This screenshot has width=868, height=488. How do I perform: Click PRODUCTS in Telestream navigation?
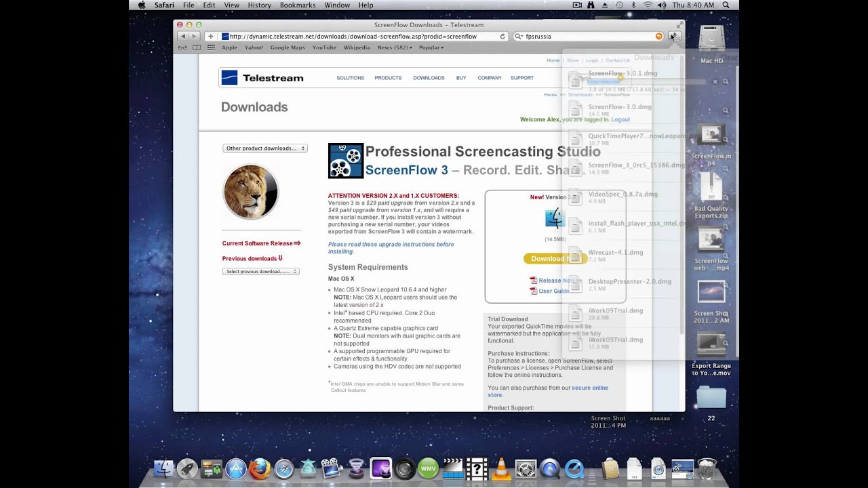point(388,78)
